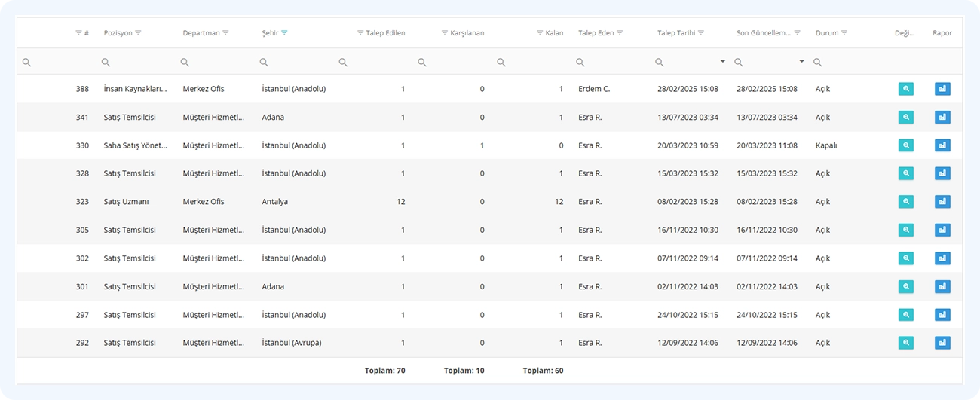
Task: Click the active filter icon beside Şehir
Action: [284, 33]
